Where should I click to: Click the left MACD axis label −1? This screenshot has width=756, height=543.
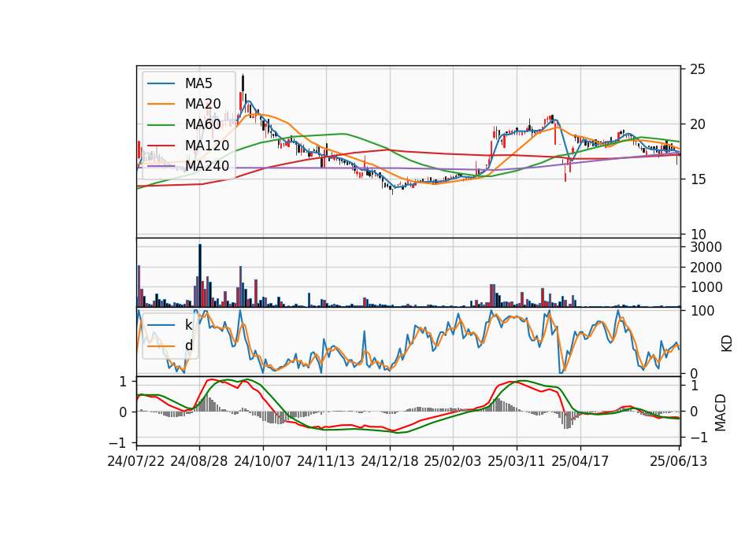pos(117,443)
